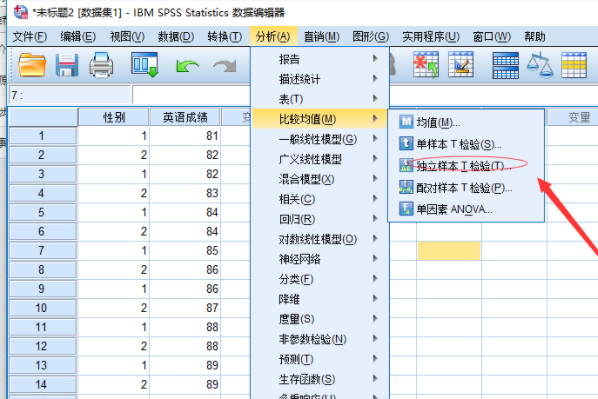Viewport: 598px width, 399px height.
Task: Click the Insert variable icon with pencil
Action: tap(461, 65)
